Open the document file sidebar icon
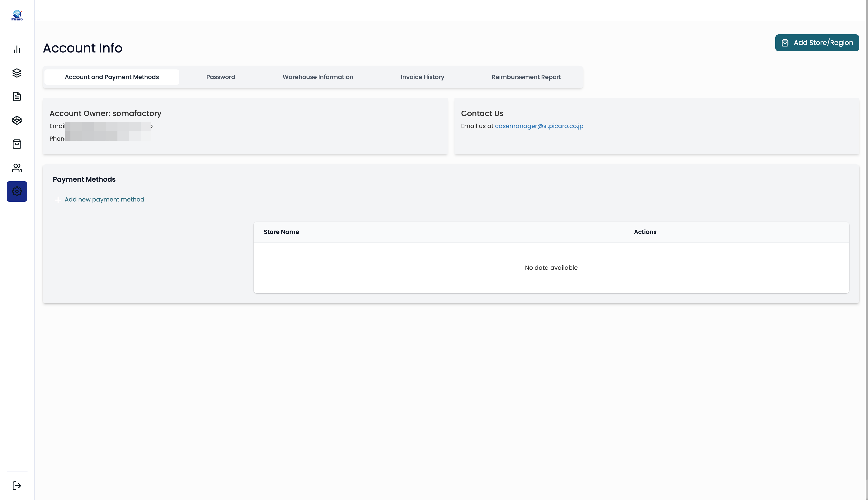 tap(17, 97)
